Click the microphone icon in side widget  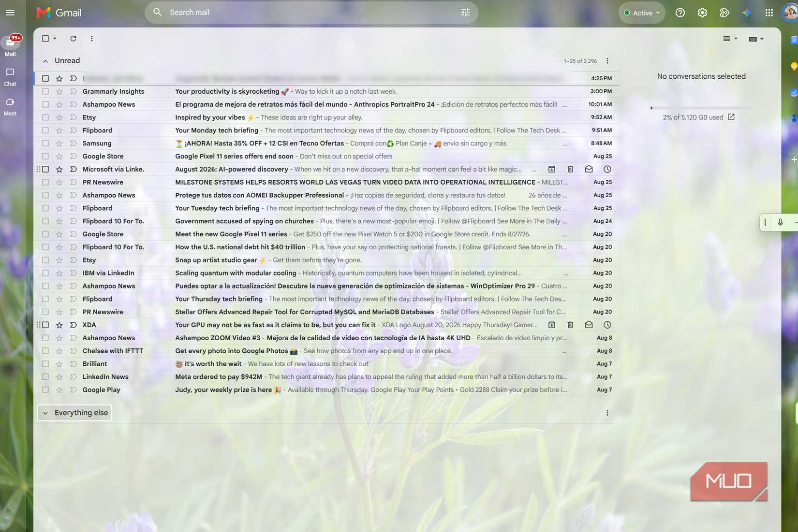780,222
